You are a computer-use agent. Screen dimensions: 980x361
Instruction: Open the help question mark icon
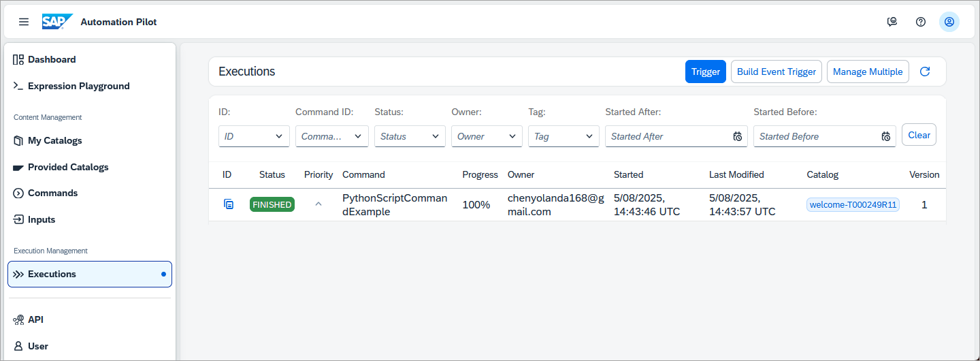point(921,22)
